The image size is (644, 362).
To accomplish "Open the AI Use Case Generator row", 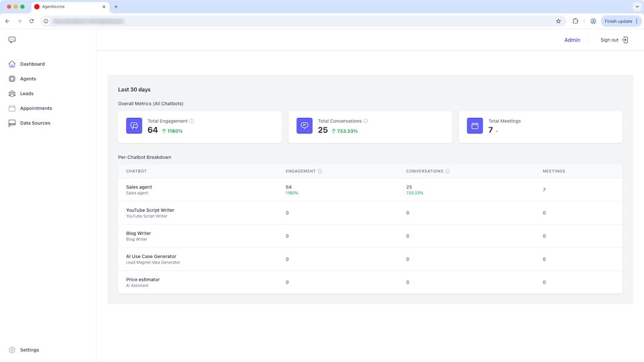I will click(370, 259).
